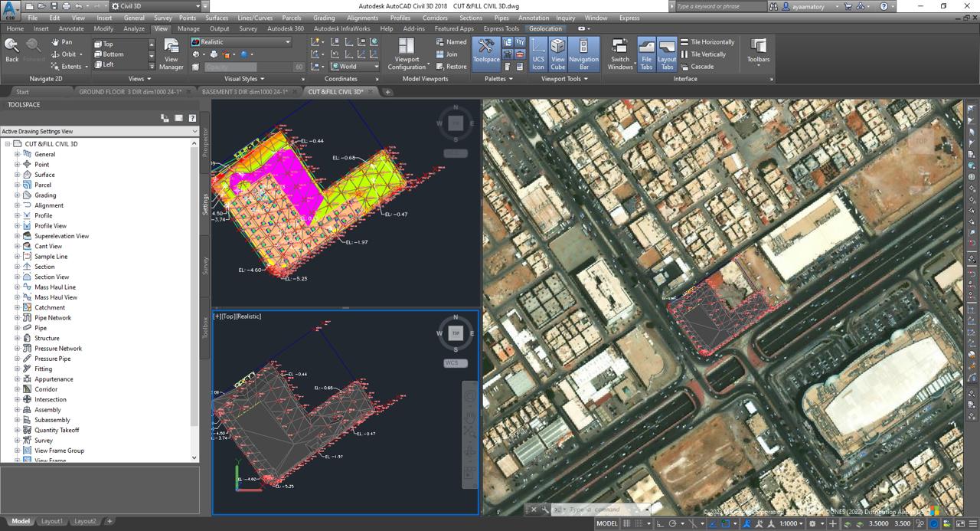980x531 pixels.
Task: Open the Annotate ribbon tab
Action: [x=71, y=28]
